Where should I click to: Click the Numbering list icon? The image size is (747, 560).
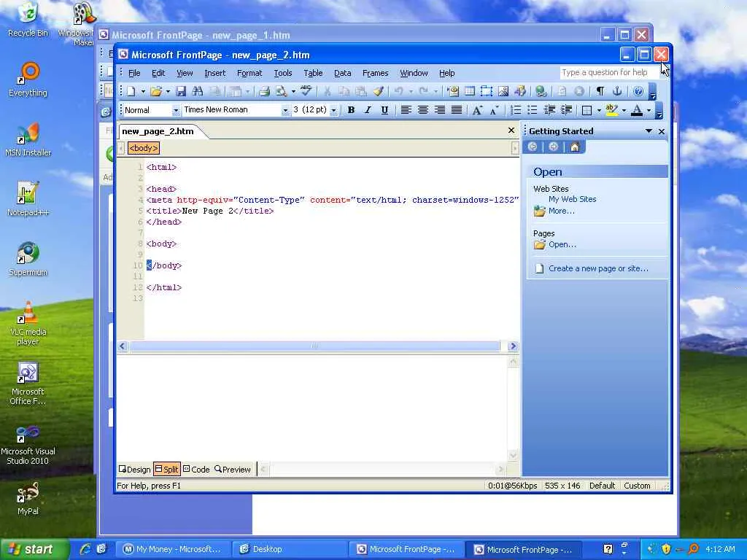click(x=516, y=110)
